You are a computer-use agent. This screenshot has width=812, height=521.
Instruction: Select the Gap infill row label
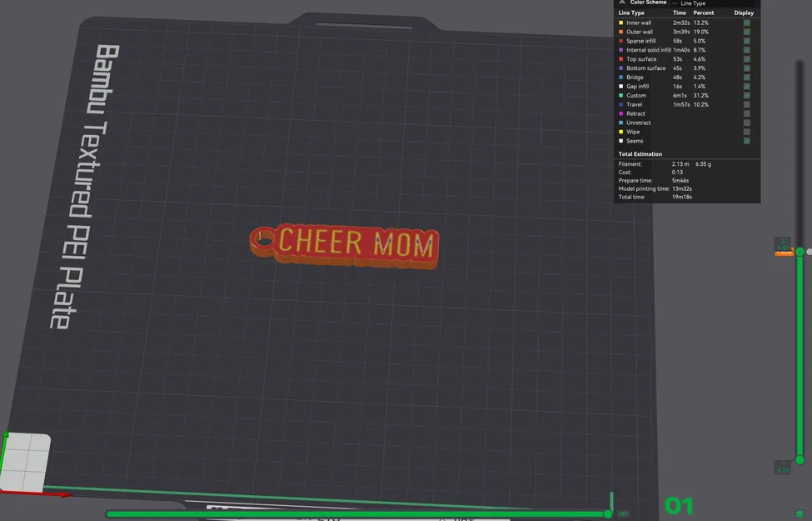(x=637, y=86)
